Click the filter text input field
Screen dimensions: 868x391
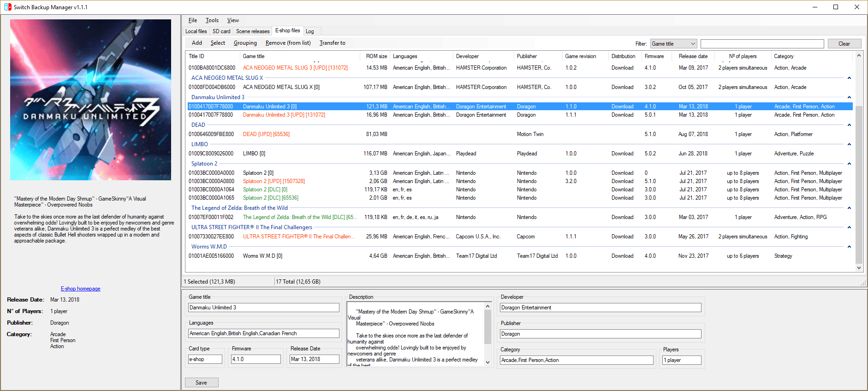[x=762, y=44]
